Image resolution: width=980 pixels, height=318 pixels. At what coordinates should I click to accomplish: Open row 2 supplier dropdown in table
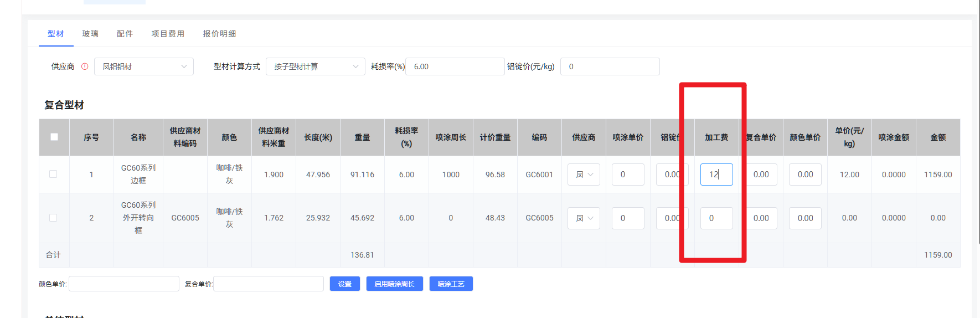pos(584,218)
